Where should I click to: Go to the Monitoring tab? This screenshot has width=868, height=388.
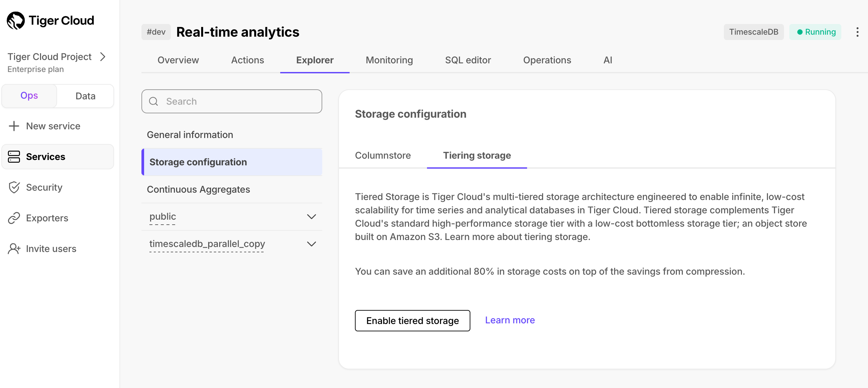coord(389,60)
